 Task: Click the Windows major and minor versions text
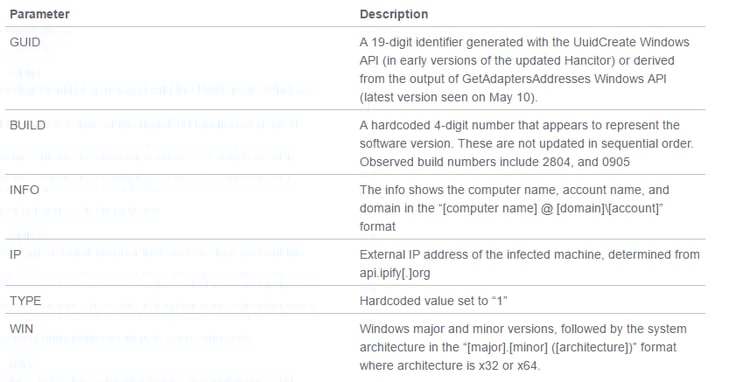coord(523,329)
